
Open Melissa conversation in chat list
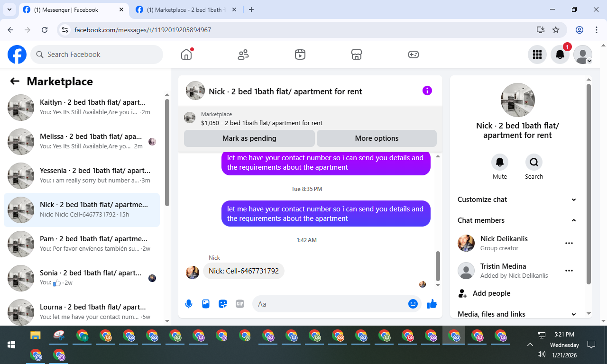82,142
